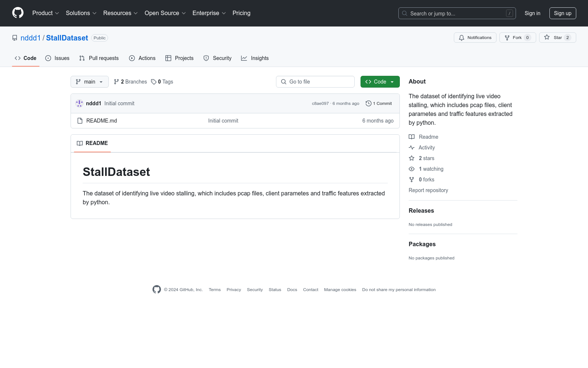This screenshot has width=588, height=368.
Task: Click Report repository
Action: [428, 190]
